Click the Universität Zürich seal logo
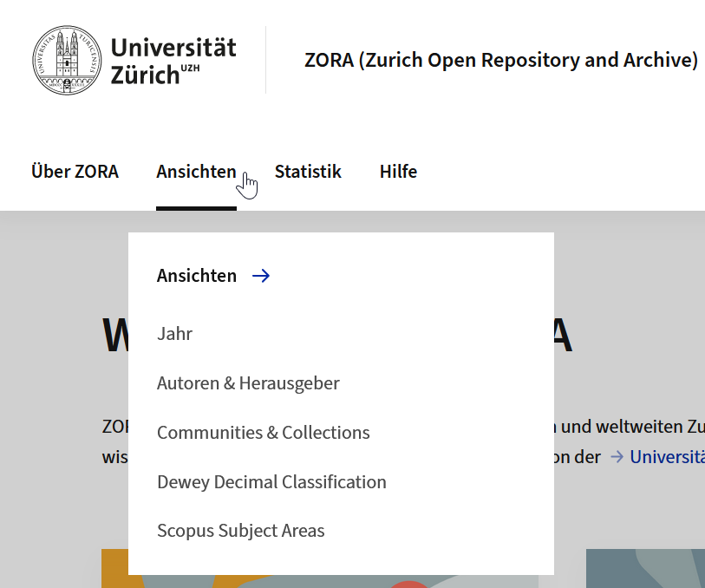Screen dimensions: 705x588 67,60
